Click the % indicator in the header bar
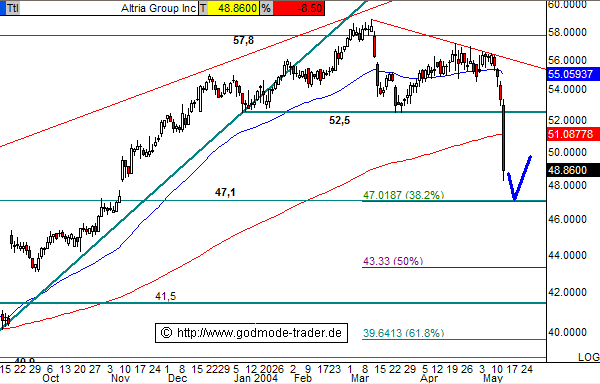Image resolution: width=600 pixels, height=384 pixels. click(x=266, y=8)
